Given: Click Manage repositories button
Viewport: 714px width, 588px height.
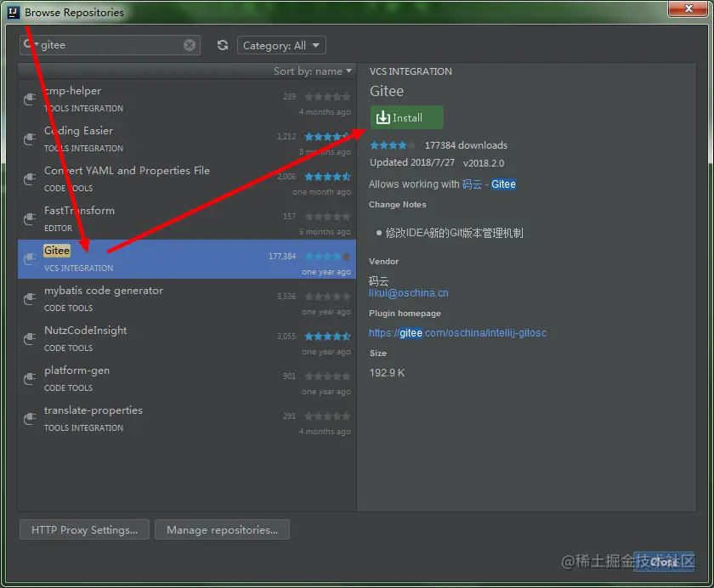Looking at the screenshot, I should click(x=222, y=529).
